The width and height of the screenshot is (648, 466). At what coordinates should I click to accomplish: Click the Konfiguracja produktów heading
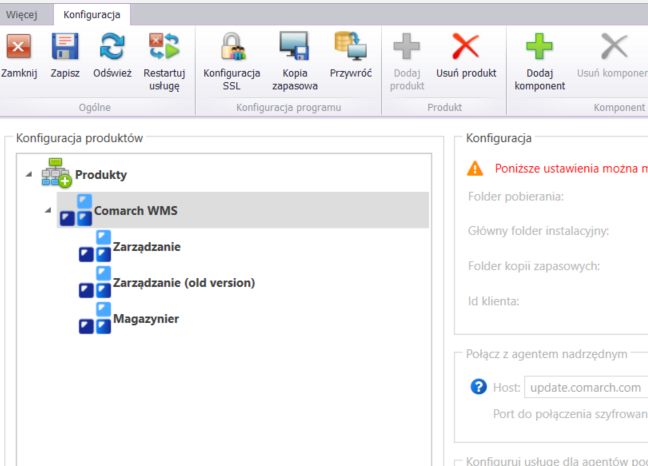pos(79,138)
